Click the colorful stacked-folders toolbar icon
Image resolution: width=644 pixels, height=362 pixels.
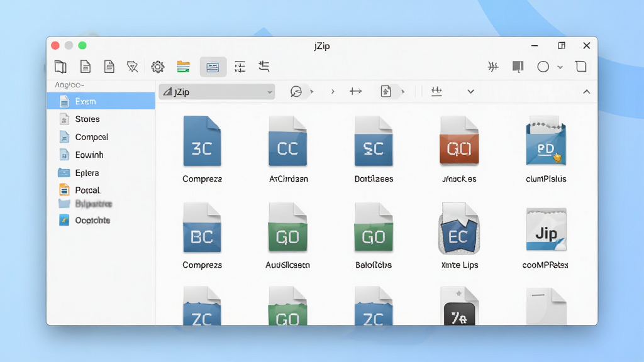pos(183,67)
